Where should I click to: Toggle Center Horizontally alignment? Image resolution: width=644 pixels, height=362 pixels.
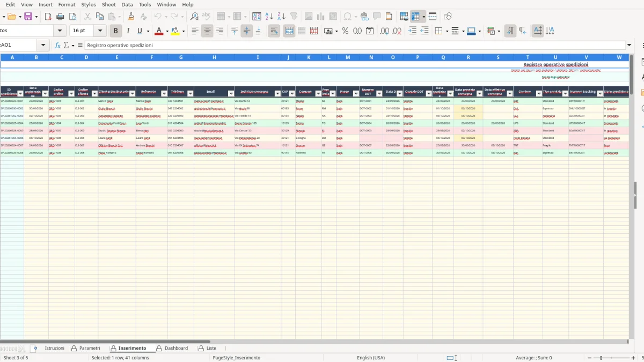coord(207,31)
